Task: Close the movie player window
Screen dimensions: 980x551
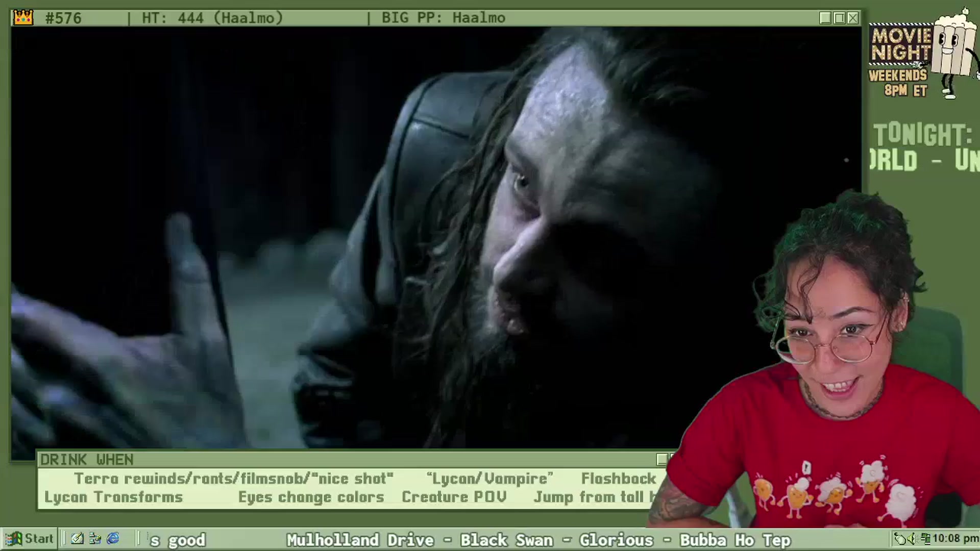Action: click(x=853, y=18)
